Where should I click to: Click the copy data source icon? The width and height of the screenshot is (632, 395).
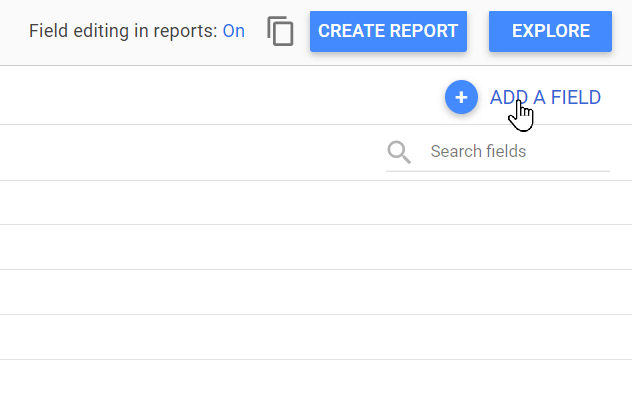coord(280,31)
